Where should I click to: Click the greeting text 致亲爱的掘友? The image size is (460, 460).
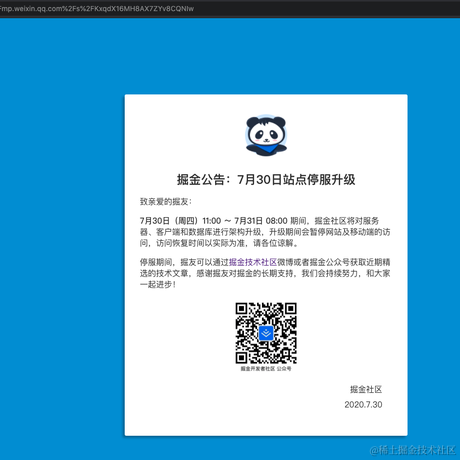click(166, 202)
